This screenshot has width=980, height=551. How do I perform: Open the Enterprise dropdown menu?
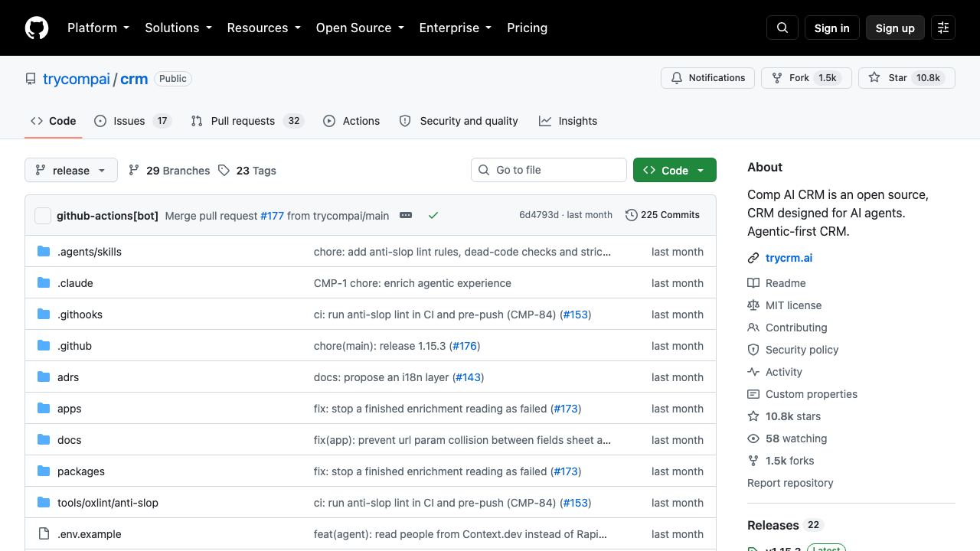coord(456,28)
